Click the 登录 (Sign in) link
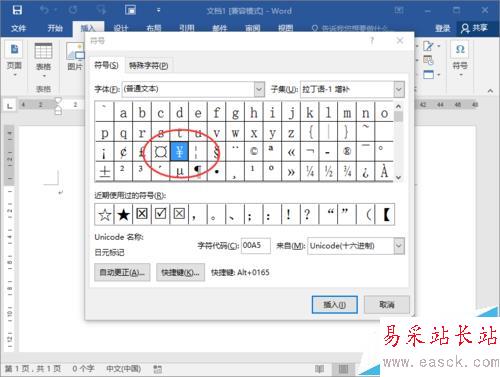Viewport: 500px width, 377px height. pos(442,28)
